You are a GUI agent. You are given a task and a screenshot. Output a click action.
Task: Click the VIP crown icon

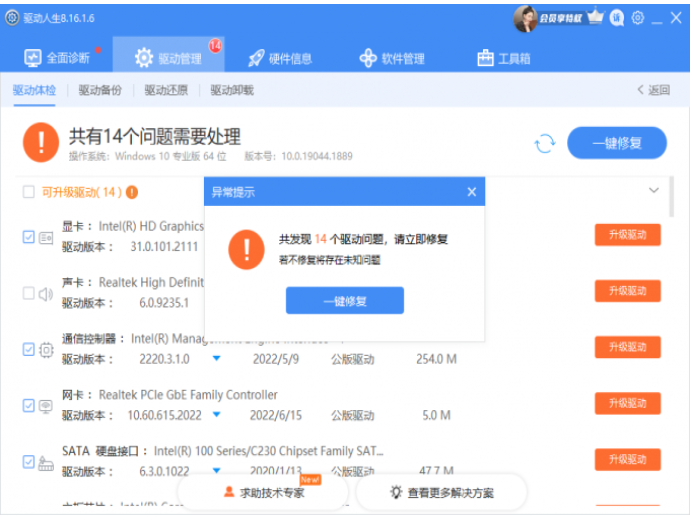[x=595, y=17]
